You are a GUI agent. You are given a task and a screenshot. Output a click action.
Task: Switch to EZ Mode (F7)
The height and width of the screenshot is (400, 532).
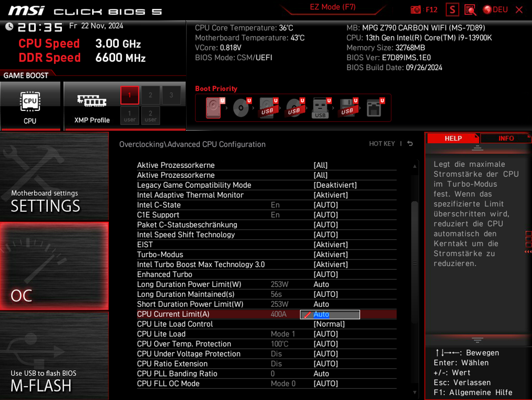(333, 7)
